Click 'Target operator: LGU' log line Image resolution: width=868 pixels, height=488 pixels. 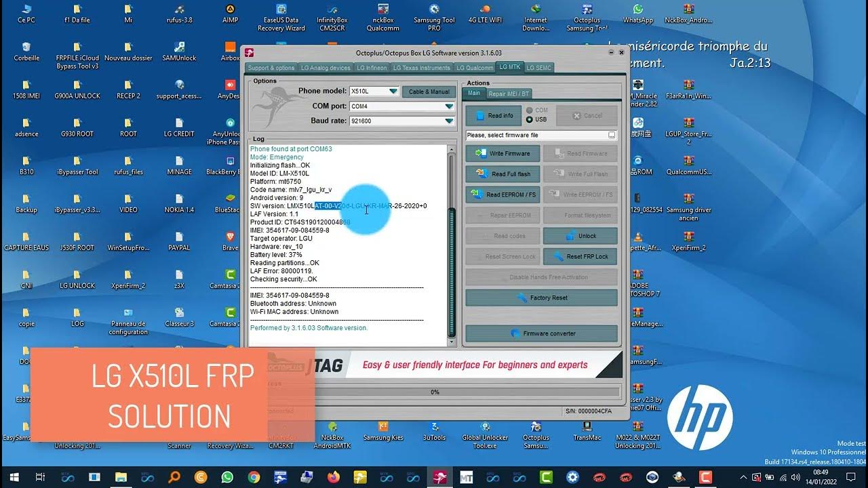[281, 239]
